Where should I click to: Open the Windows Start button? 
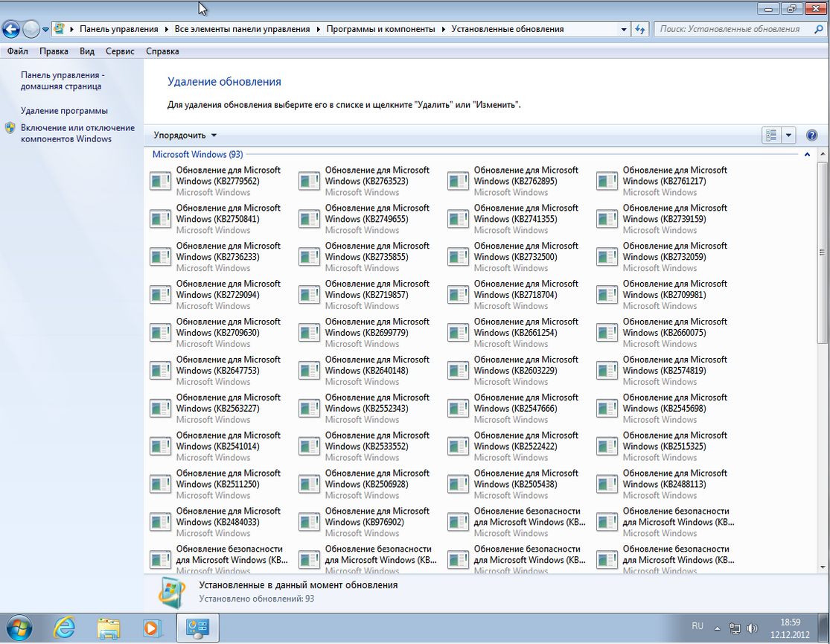tap(19, 628)
